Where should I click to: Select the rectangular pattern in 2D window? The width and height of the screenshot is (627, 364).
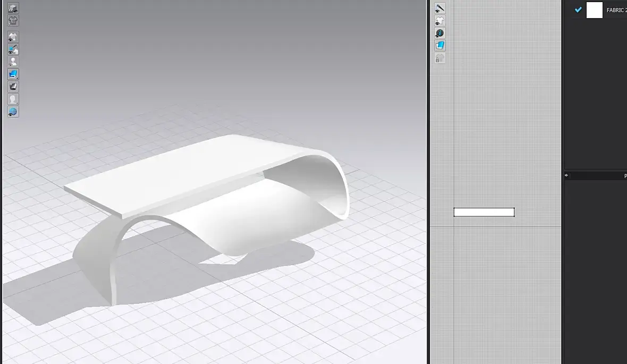pyautogui.click(x=484, y=212)
